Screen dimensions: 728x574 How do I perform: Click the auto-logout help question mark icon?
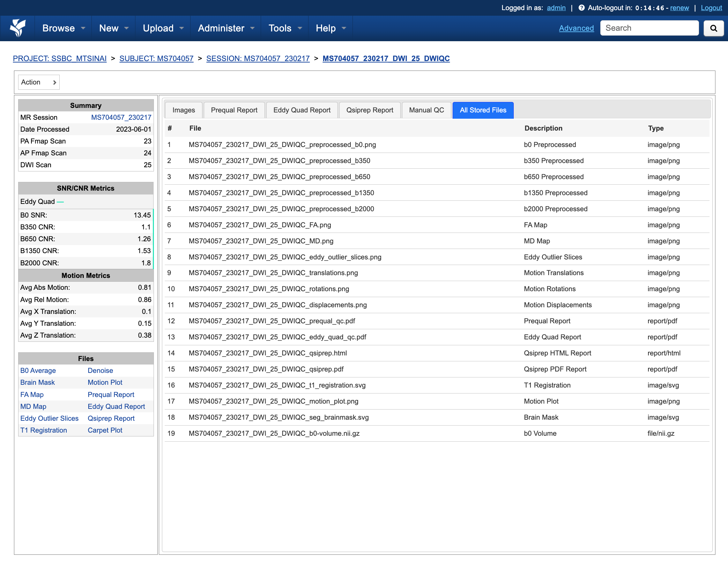point(581,8)
